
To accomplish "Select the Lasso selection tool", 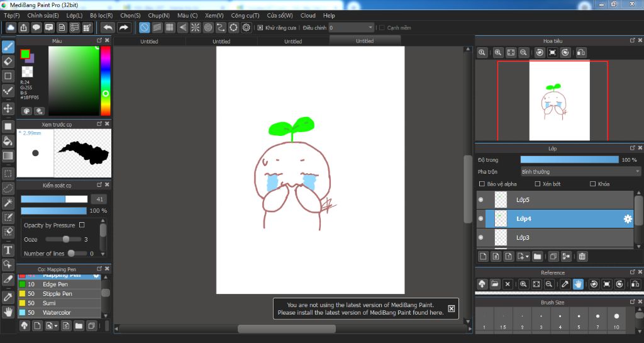I will tap(8, 189).
